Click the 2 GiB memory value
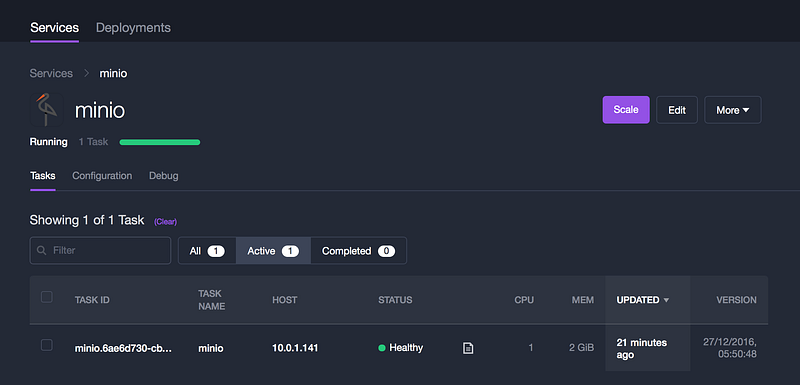 point(582,348)
